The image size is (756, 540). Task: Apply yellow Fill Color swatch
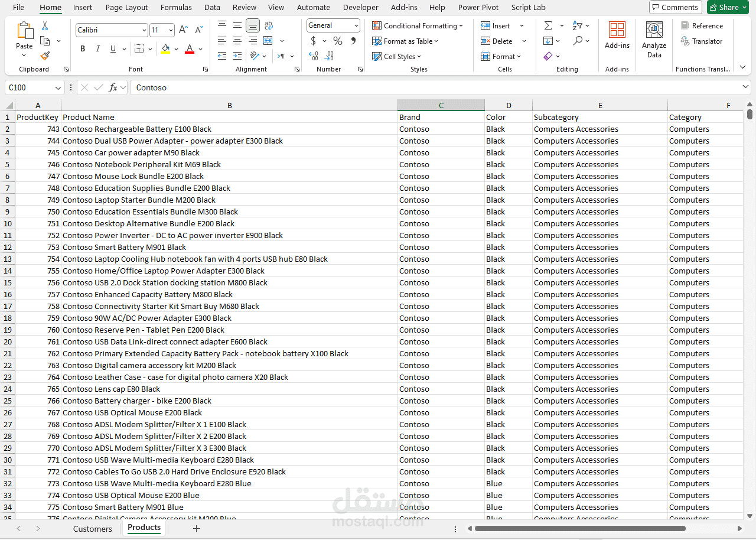(165, 49)
